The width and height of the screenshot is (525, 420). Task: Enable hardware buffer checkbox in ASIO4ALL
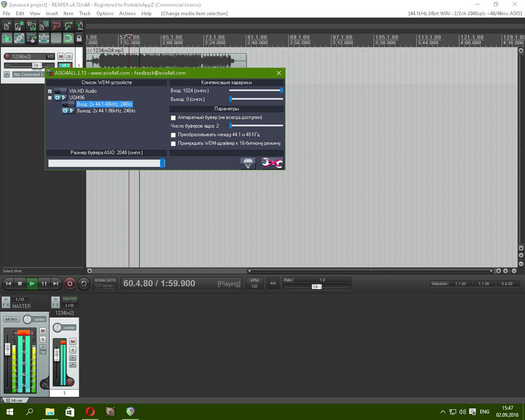click(173, 118)
